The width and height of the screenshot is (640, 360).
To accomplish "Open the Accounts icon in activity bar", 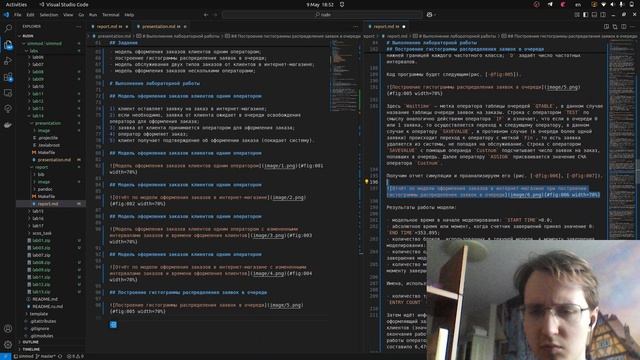I will (8, 328).
